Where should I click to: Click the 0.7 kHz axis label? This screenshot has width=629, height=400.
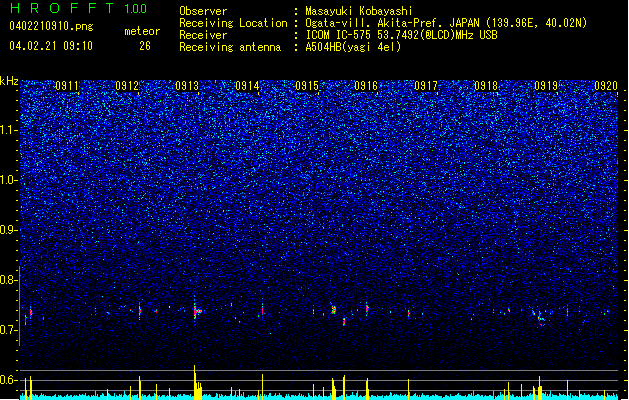(8, 330)
